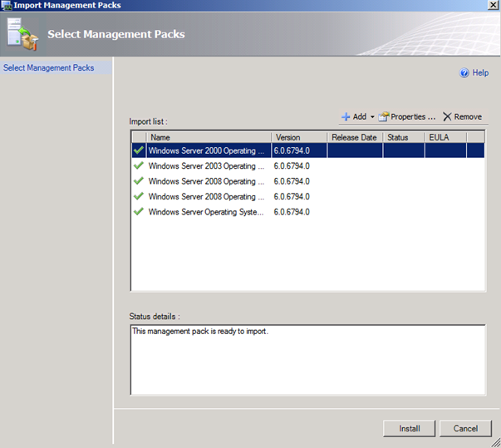
Task: Click the Status column header
Action: point(404,137)
